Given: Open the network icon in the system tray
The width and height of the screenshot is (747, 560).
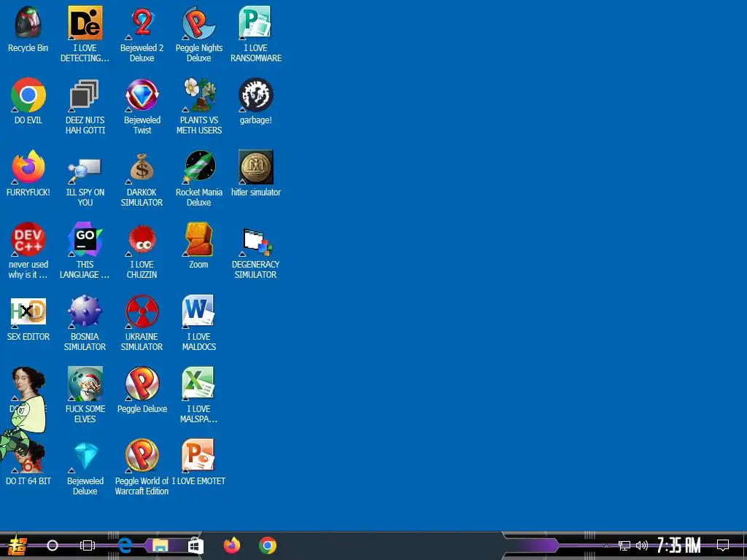Looking at the screenshot, I should tap(624, 545).
